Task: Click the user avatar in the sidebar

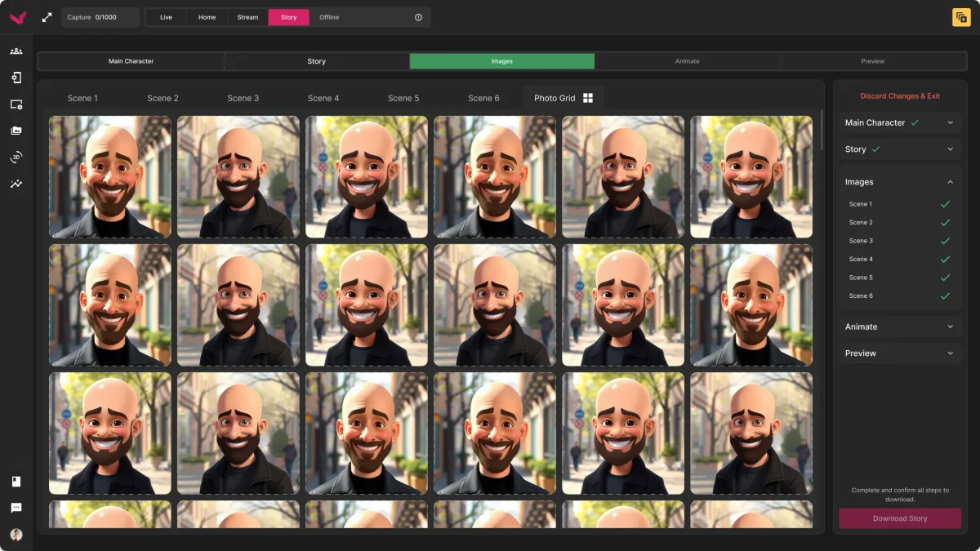Action: pos(16,535)
